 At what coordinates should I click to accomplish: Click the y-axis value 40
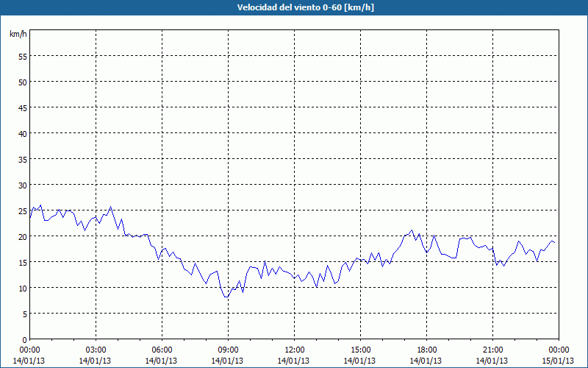(23, 135)
